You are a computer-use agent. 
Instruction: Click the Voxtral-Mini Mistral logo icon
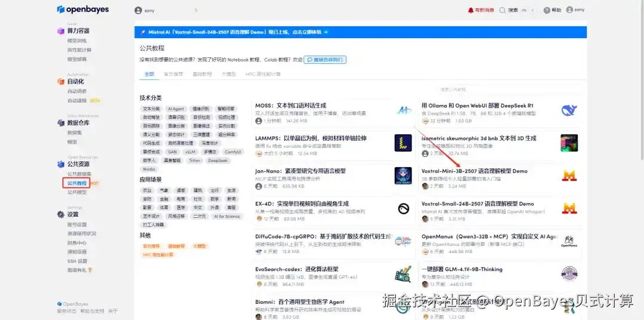click(569, 176)
